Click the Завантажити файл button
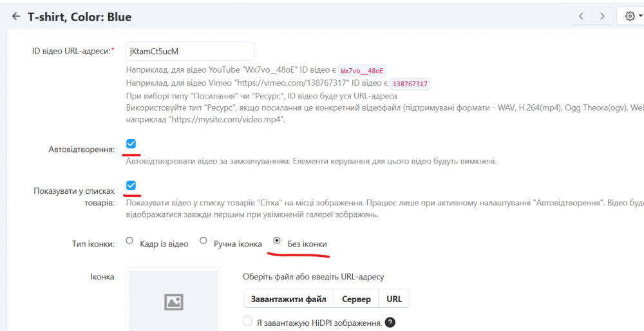Viewport: 644px width, 331px height. pos(289,299)
